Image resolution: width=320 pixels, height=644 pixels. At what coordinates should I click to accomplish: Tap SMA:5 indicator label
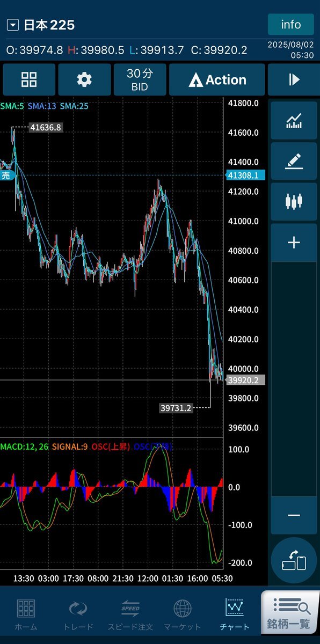[12, 106]
